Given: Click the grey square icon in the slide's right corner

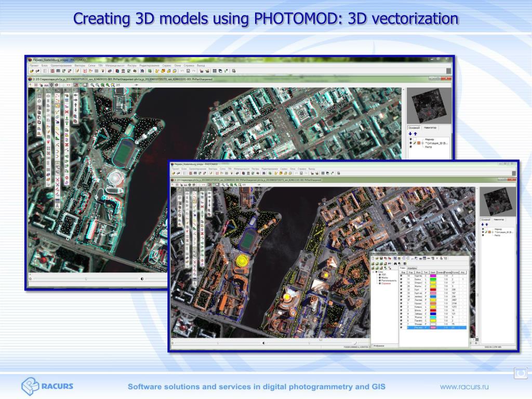Looking at the screenshot, I should click(x=521, y=374).
